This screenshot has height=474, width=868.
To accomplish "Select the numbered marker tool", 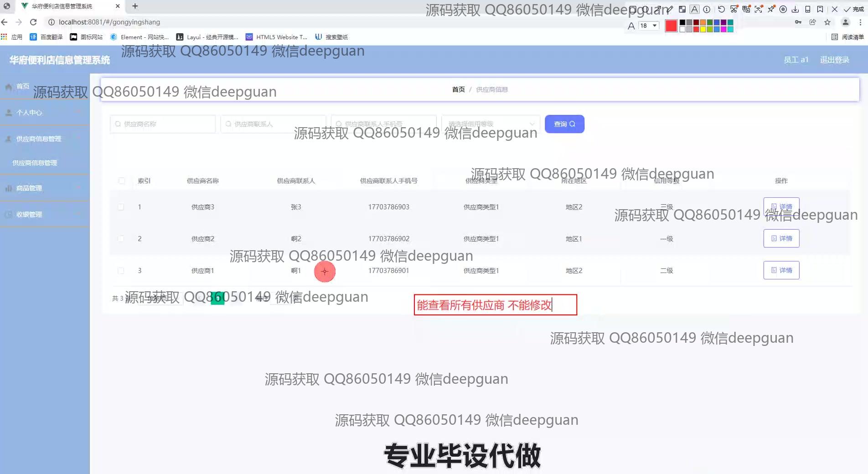I will (707, 9).
